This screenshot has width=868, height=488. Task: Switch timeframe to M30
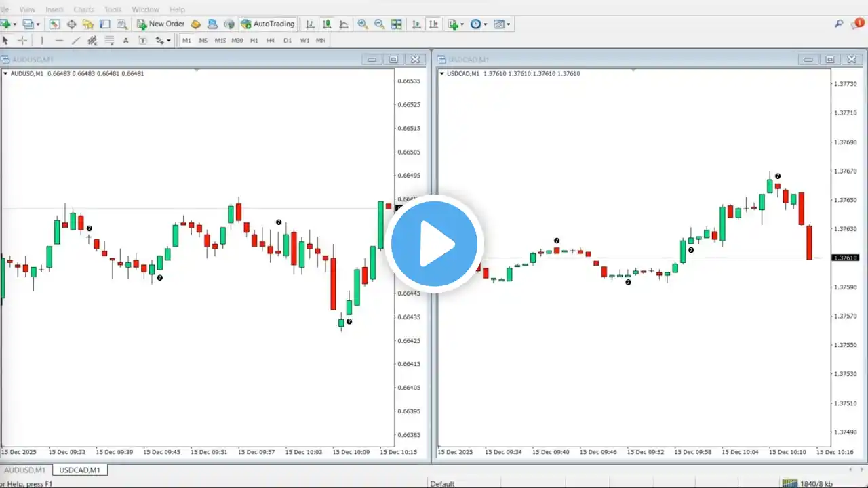coord(237,41)
